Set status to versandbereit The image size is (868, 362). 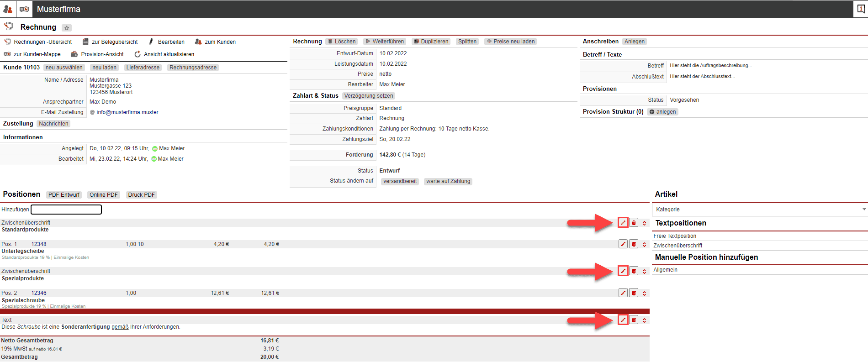400,181
